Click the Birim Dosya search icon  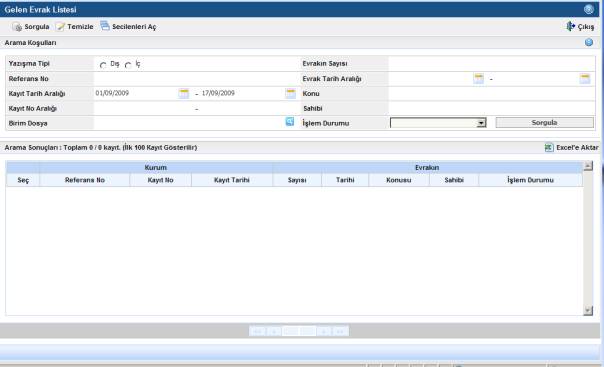[x=290, y=122]
